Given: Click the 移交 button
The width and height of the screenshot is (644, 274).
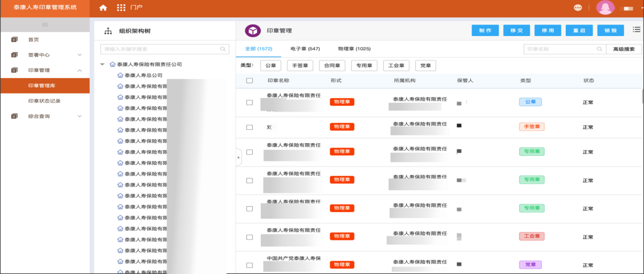Looking at the screenshot, I should pyautogui.click(x=517, y=30).
